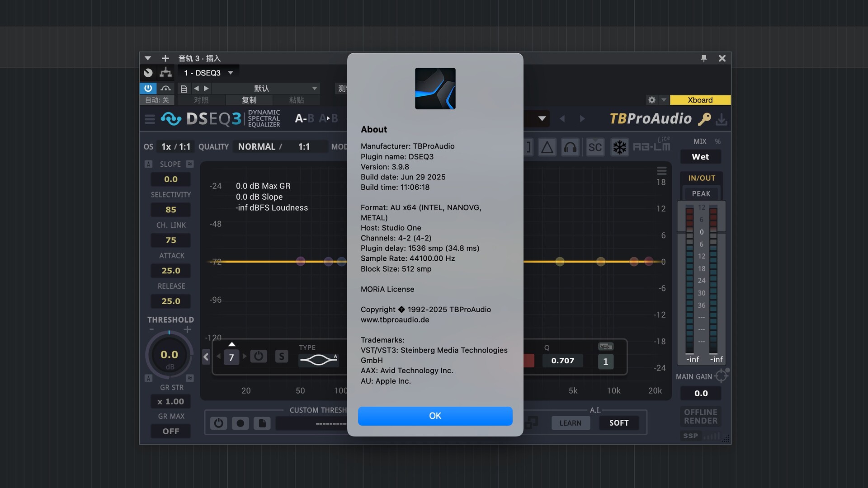868x488 pixels.
Task: Increase threshold with the plus sign
Action: coord(187,330)
